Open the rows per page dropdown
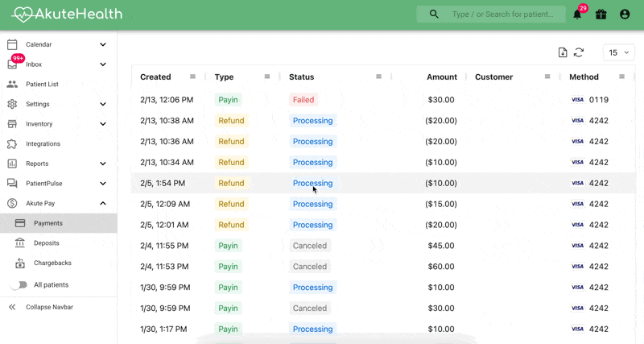Screen dimensions: 644x344 point(618,52)
